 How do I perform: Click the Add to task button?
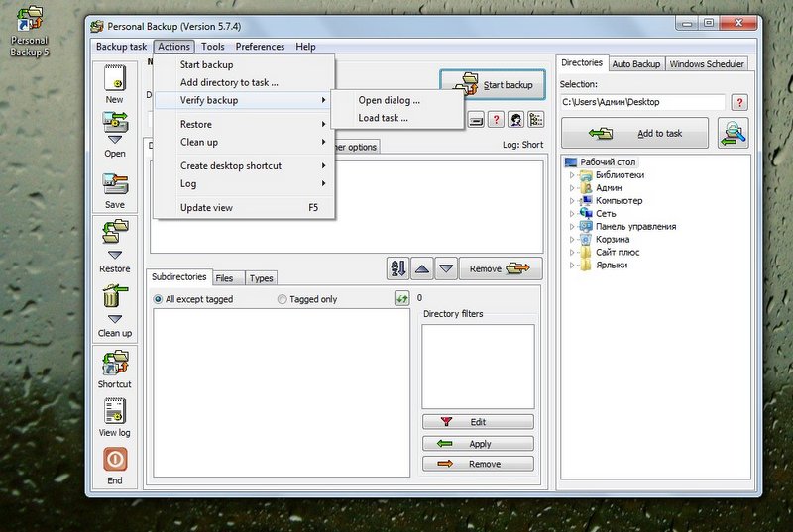634,134
